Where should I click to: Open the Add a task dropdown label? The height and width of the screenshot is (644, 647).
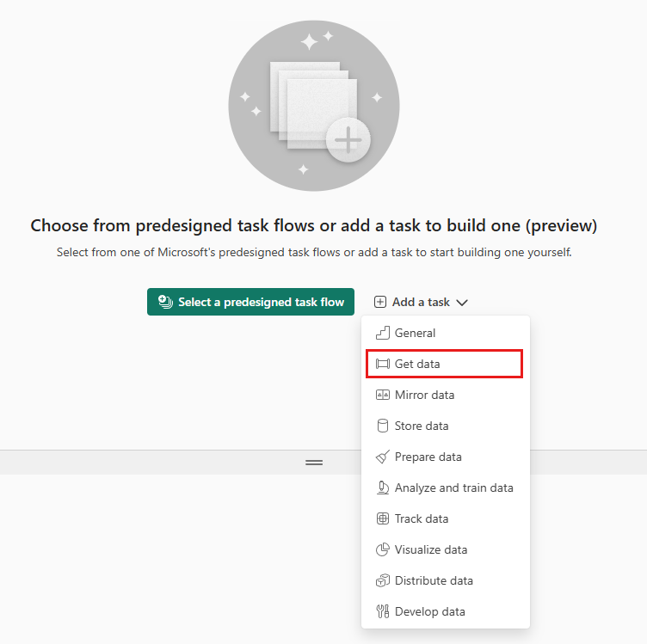(x=421, y=302)
